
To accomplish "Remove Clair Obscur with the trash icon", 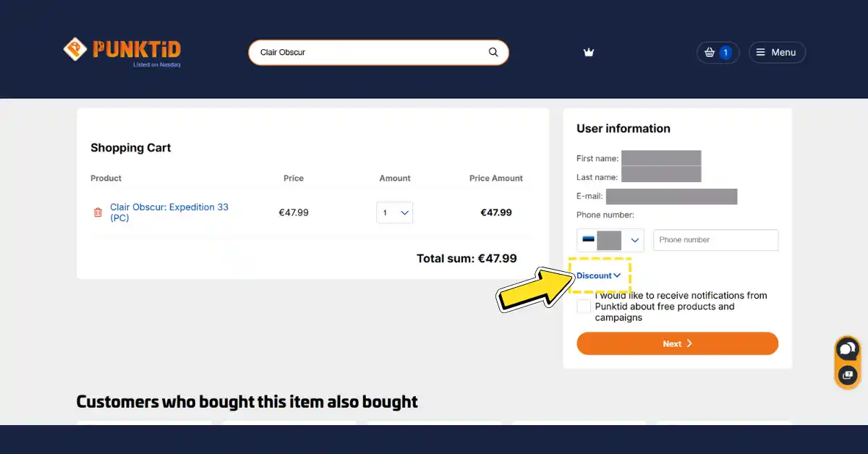I will tap(98, 213).
